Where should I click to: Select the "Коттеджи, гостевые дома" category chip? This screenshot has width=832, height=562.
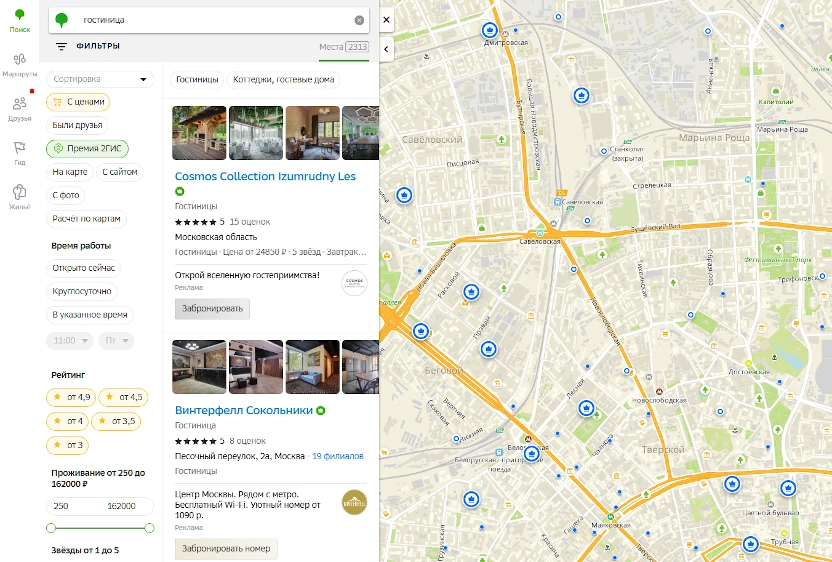[x=284, y=80]
